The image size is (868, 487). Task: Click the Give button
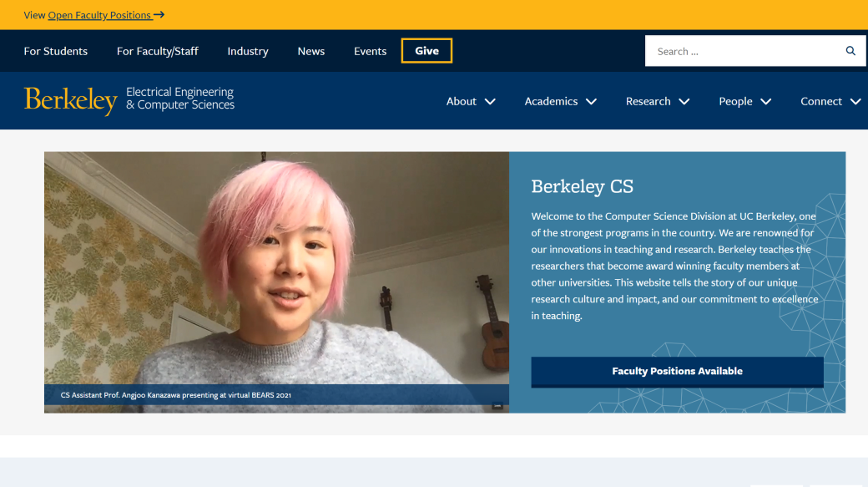tap(426, 50)
